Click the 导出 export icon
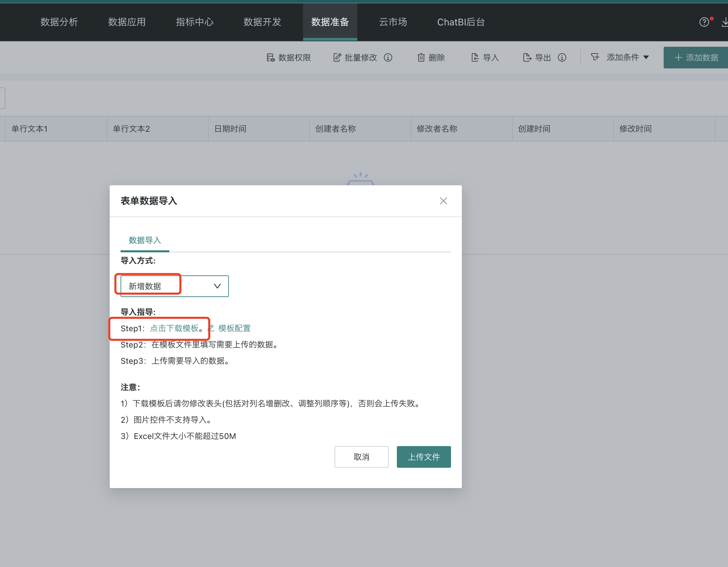This screenshot has width=728, height=567. tap(527, 57)
